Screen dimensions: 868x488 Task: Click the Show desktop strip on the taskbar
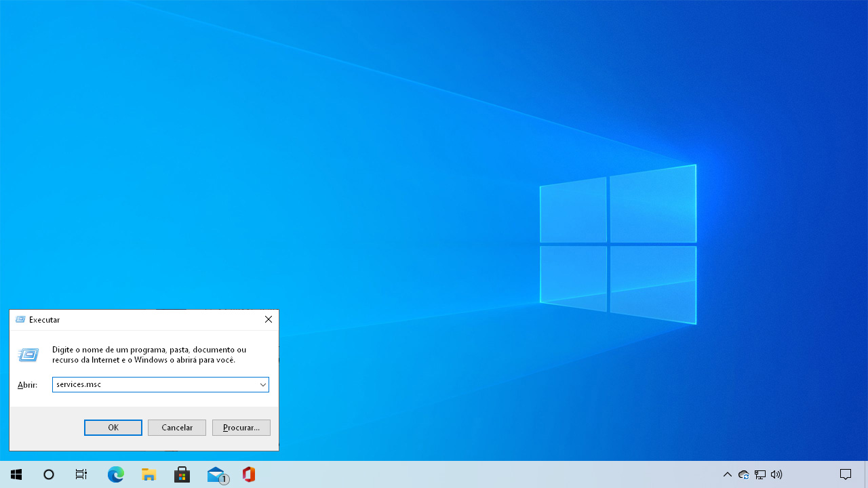coord(866,474)
